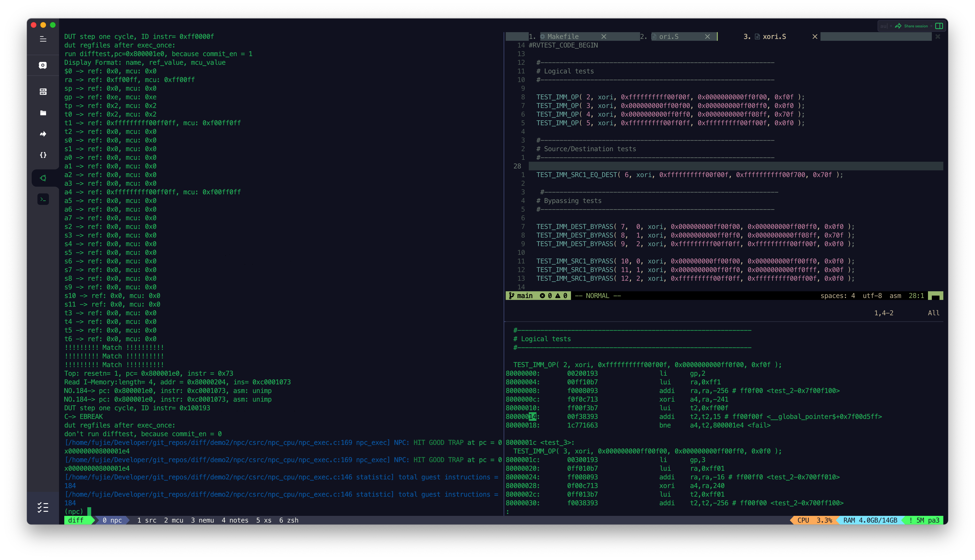
Task: Close the Makefile tab
Action: [x=604, y=36]
